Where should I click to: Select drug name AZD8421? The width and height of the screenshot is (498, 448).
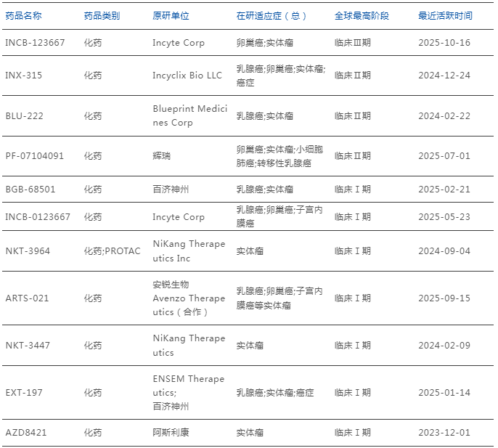click(x=26, y=433)
